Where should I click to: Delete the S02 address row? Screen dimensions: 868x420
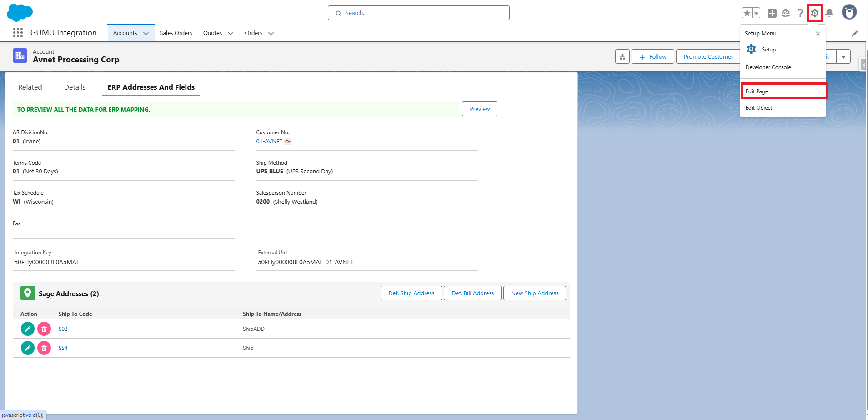tap(44, 329)
